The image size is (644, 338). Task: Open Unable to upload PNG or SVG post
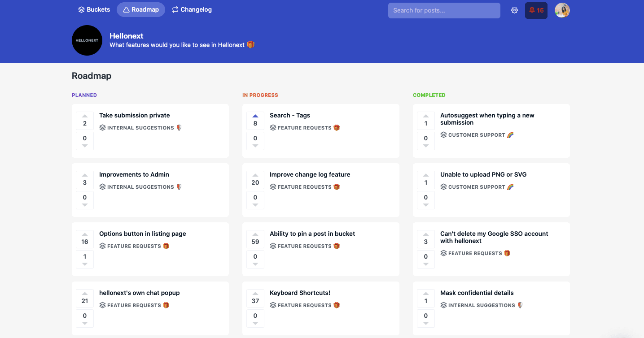(483, 174)
